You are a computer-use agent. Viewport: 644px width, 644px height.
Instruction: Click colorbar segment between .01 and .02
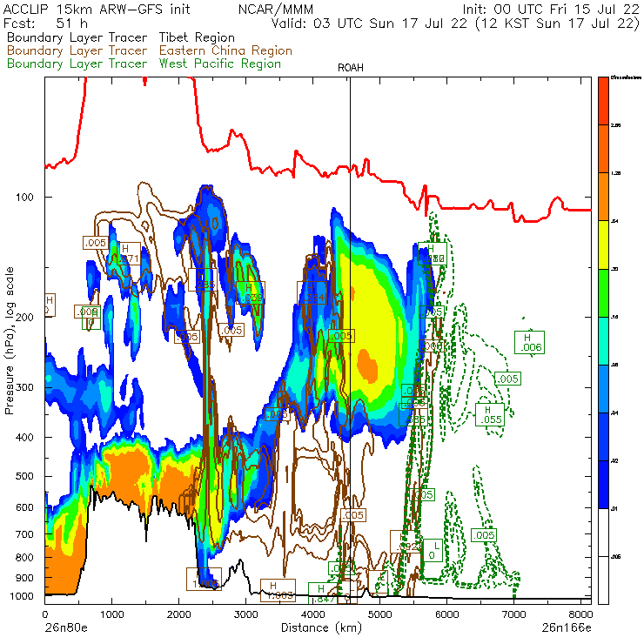coord(603,485)
